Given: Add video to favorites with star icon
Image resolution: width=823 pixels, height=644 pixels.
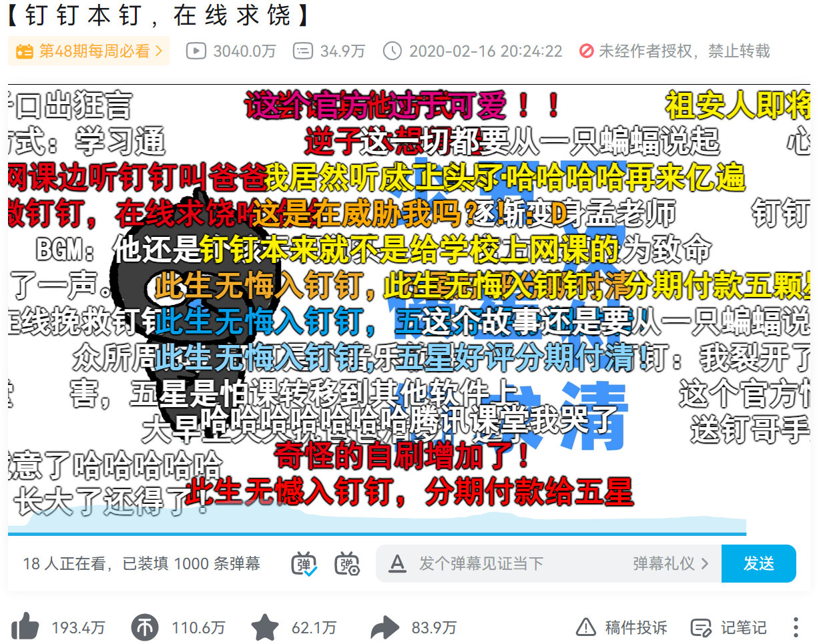Looking at the screenshot, I should click(265, 627).
